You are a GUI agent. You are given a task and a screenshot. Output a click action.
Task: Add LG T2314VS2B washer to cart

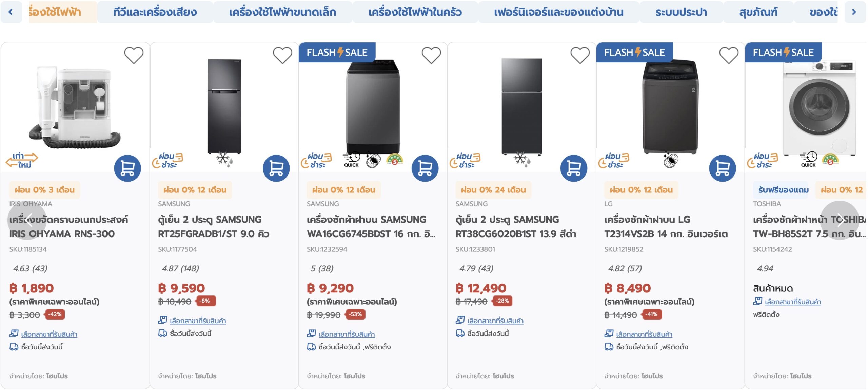click(722, 168)
